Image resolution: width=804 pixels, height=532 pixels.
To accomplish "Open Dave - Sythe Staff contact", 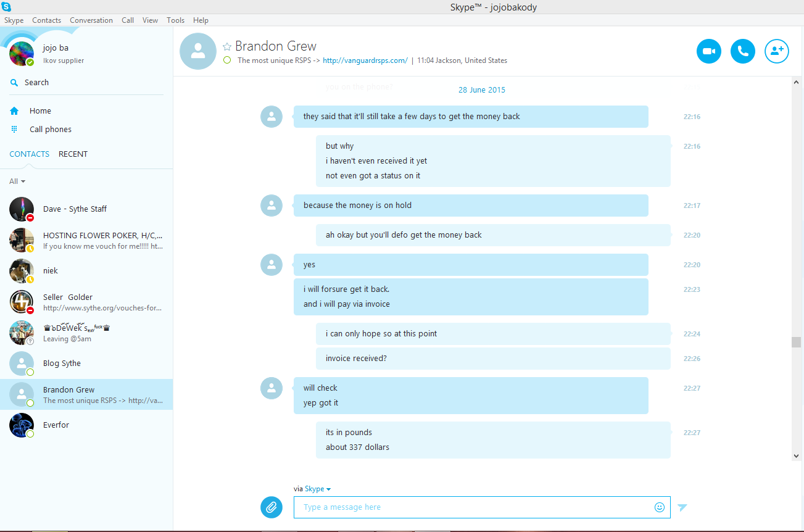I will pyautogui.click(x=86, y=209).
